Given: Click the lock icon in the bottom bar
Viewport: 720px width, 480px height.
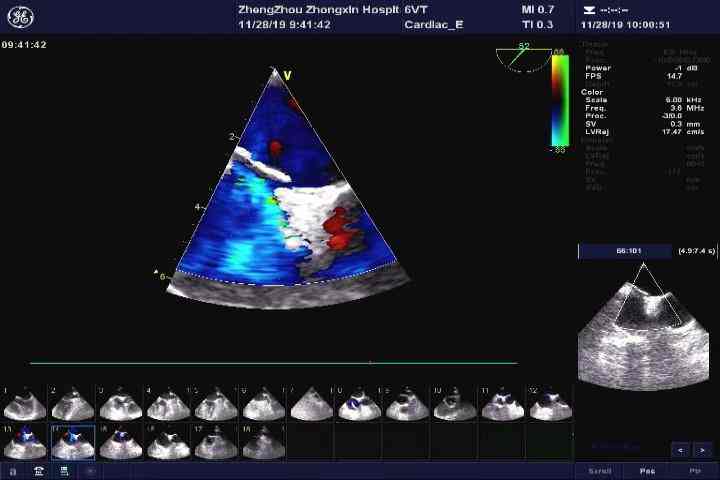Looking at the screenshot, I should 13,470.
